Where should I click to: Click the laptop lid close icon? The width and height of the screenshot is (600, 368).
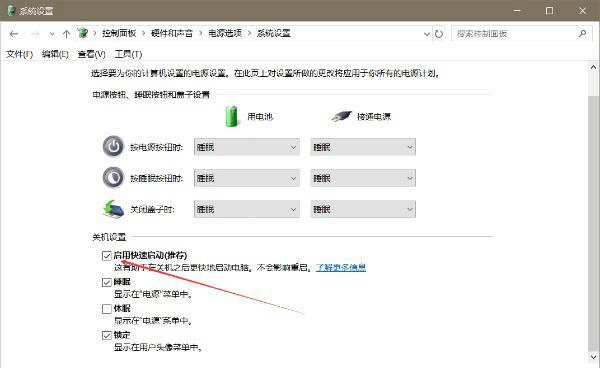(x=114, y=209)
